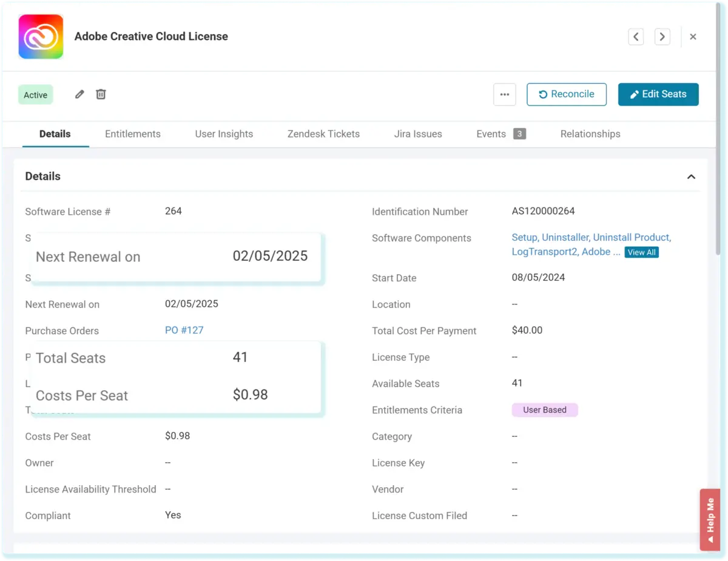
Task: Switch to the Jira Issues tab
Action: pyautogui.click(x=418, y=134)
